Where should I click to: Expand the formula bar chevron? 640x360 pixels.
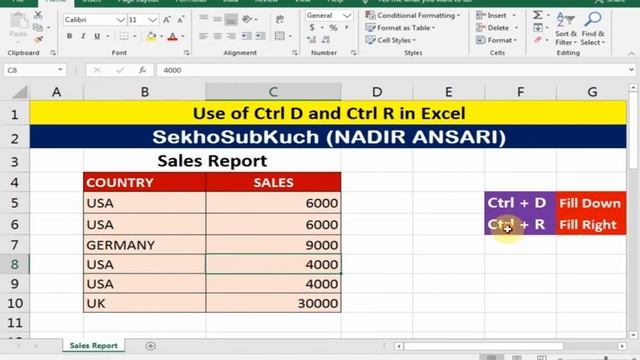pyautogui.click(x=631, y=70)
